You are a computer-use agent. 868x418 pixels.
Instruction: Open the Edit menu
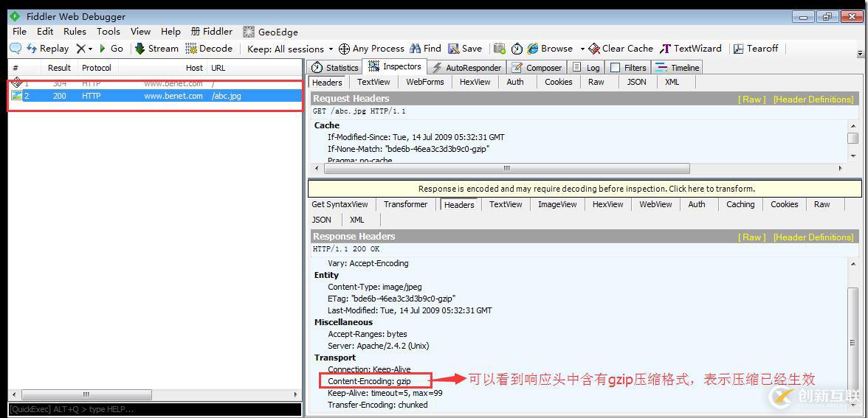(x=46, y=32)
